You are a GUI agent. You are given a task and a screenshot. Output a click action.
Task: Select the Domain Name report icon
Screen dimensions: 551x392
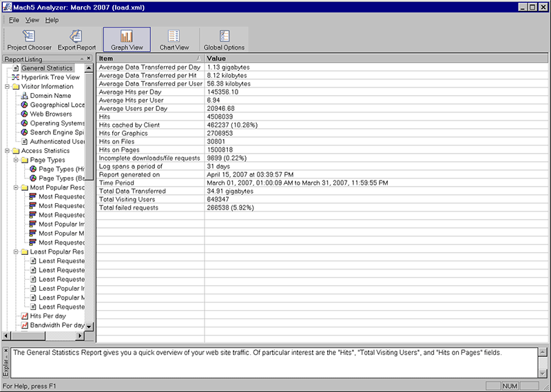tap(24, 96)
